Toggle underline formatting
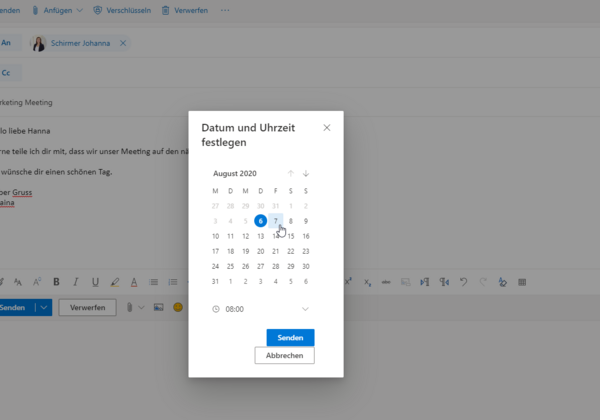This screenshot has width=600, height=420. (x=95, y=282)
